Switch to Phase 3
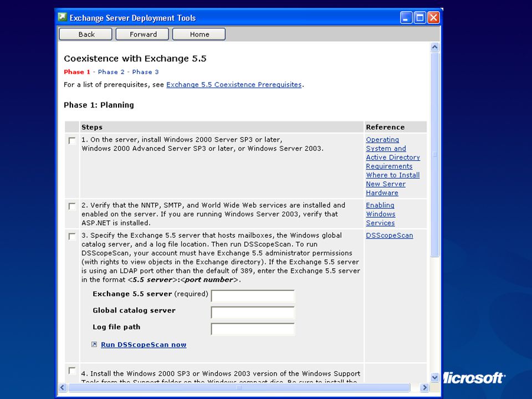532x399 pixels. [146, 72]
